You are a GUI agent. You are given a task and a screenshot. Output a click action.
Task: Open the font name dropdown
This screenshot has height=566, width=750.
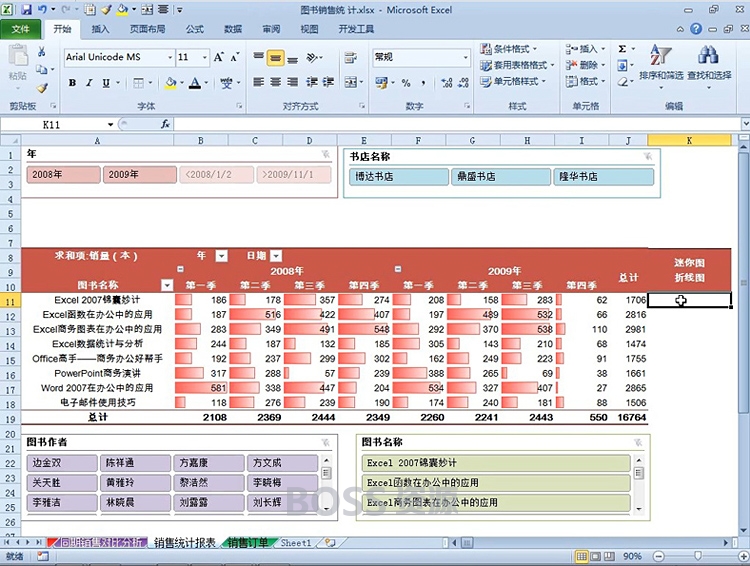tap(170, 57)
